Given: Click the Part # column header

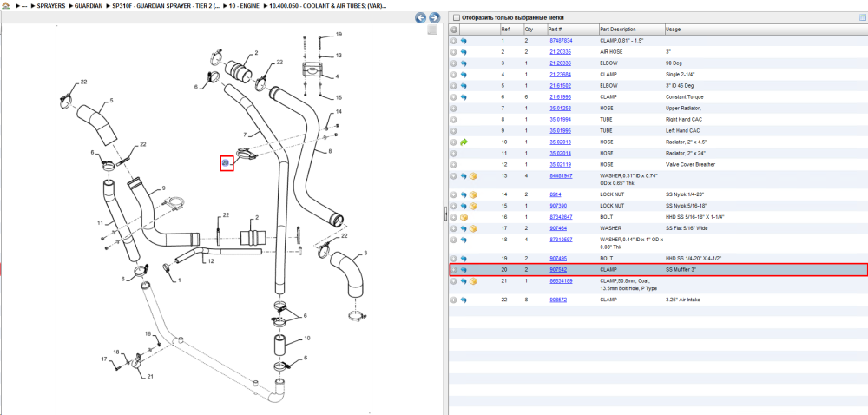Looking at the screenshot, I should point(572,30).
